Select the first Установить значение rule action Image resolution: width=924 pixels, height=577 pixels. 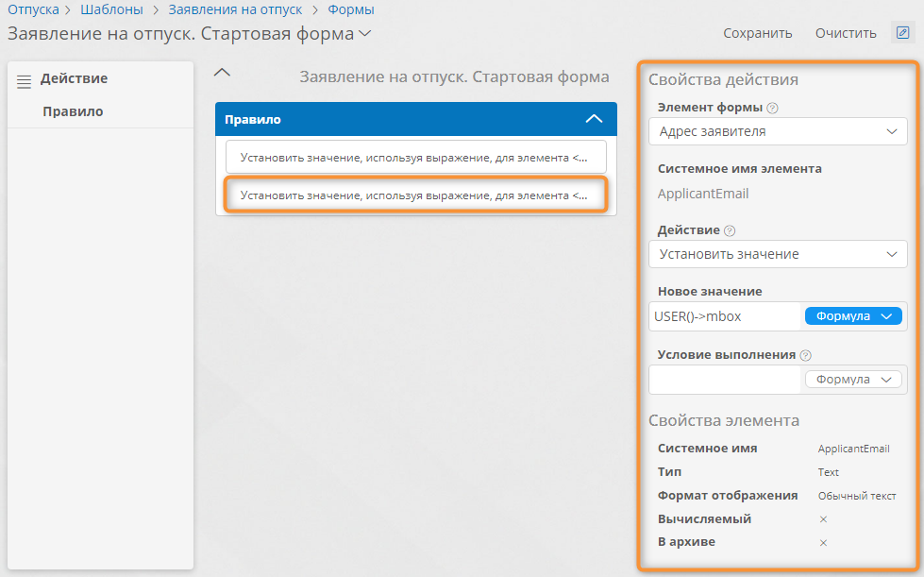pyautogui.click(x=416, y=158)
